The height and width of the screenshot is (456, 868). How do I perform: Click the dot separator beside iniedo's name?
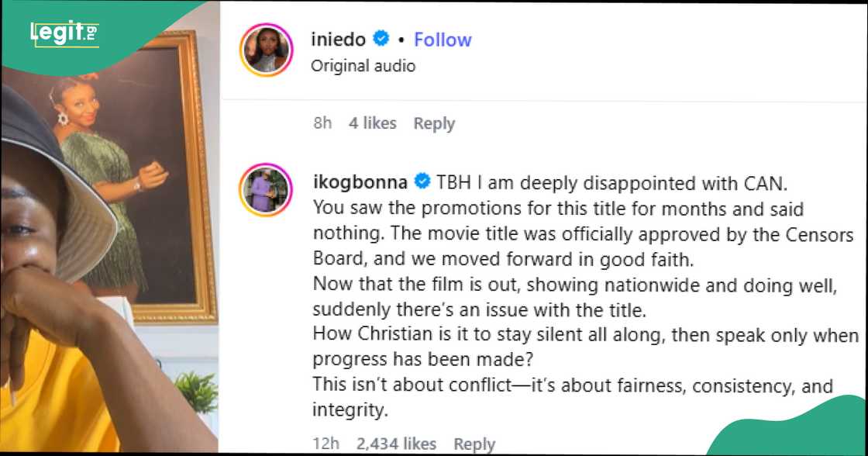tap(401, 40)
